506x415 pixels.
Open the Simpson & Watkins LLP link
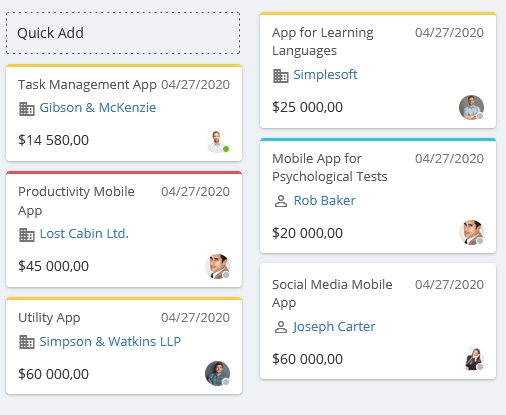tap(110, 342)
